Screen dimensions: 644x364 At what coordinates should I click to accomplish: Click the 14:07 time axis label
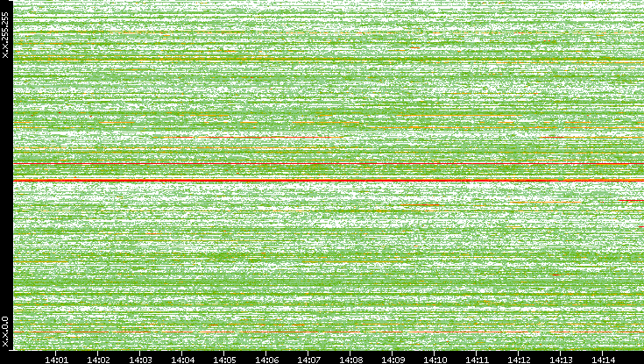[x=308, y=360]
